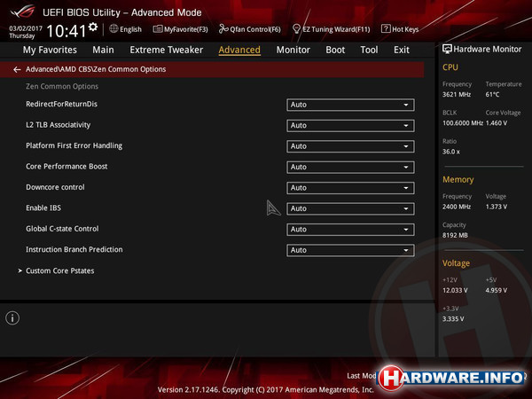Switch to the My Favorites tab

point(50,50)
